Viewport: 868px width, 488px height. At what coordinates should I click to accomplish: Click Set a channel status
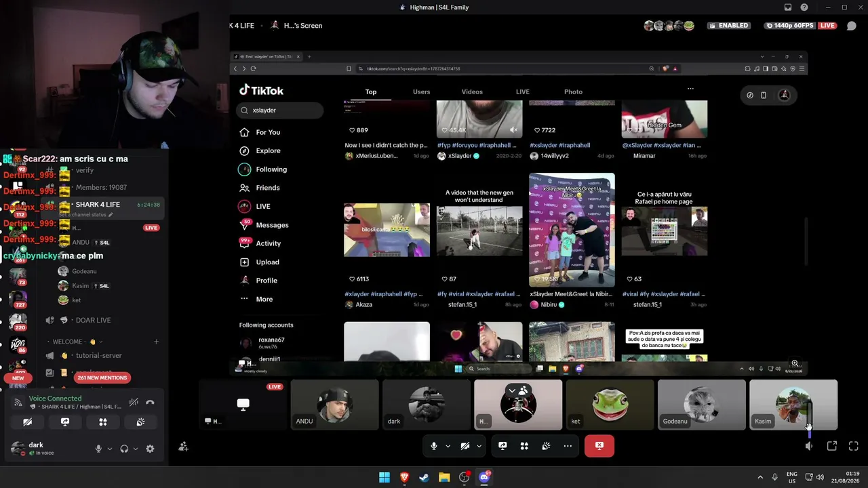(85, 215)
